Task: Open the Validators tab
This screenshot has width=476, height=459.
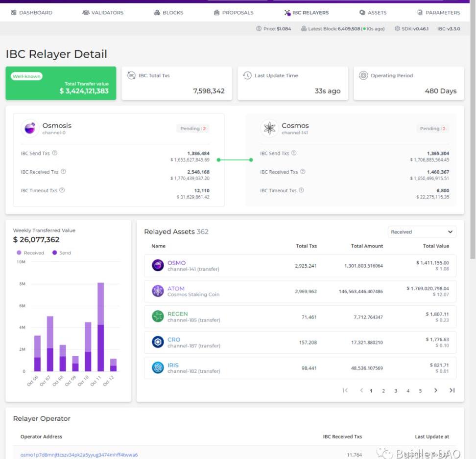Action: [x=103, y=12]
